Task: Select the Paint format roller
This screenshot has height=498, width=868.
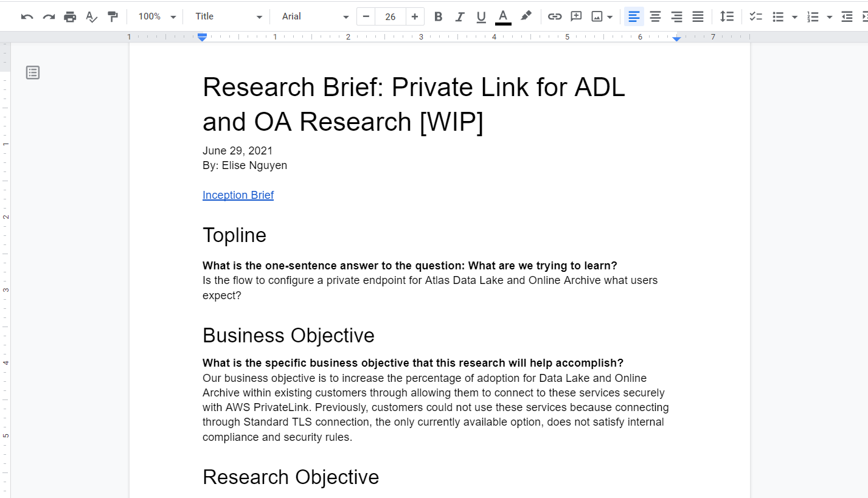Action: pos(113,16)
